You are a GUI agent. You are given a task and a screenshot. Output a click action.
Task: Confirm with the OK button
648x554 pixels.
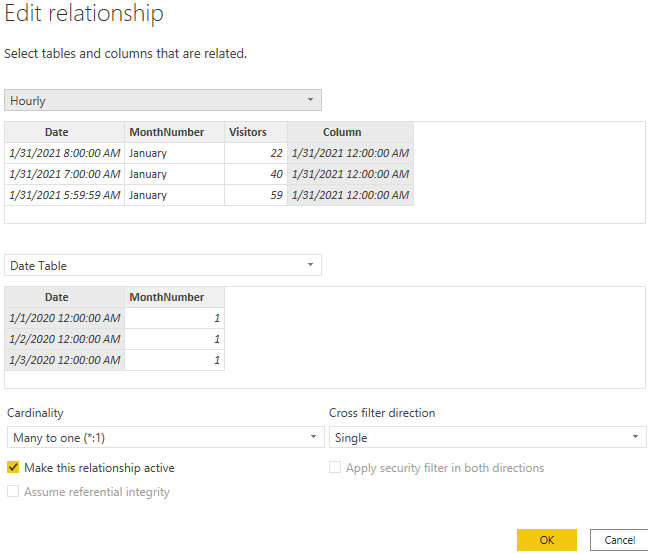tap(547, 540)
